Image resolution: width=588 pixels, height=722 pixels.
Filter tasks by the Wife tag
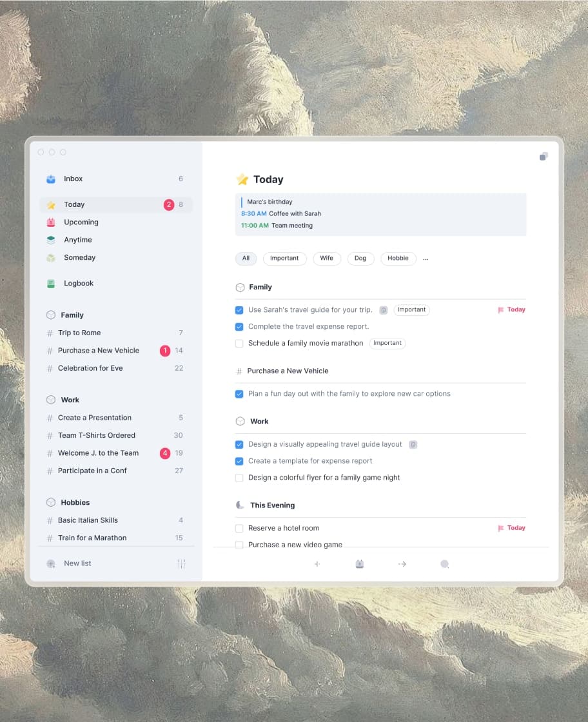pos(327,259)
